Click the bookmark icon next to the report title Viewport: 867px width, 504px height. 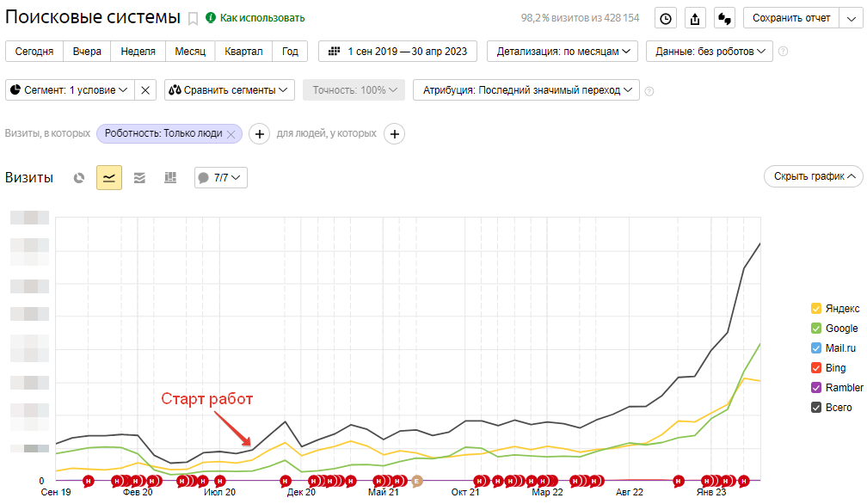193,18
